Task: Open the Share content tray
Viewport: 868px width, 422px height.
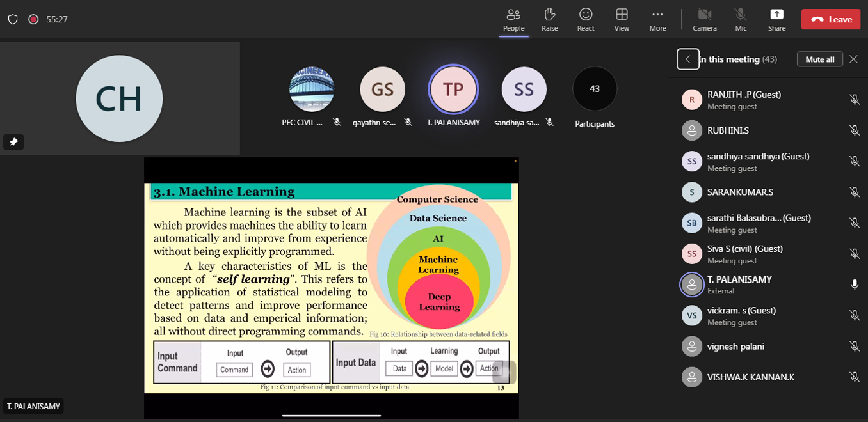Action: coord(776,19)
